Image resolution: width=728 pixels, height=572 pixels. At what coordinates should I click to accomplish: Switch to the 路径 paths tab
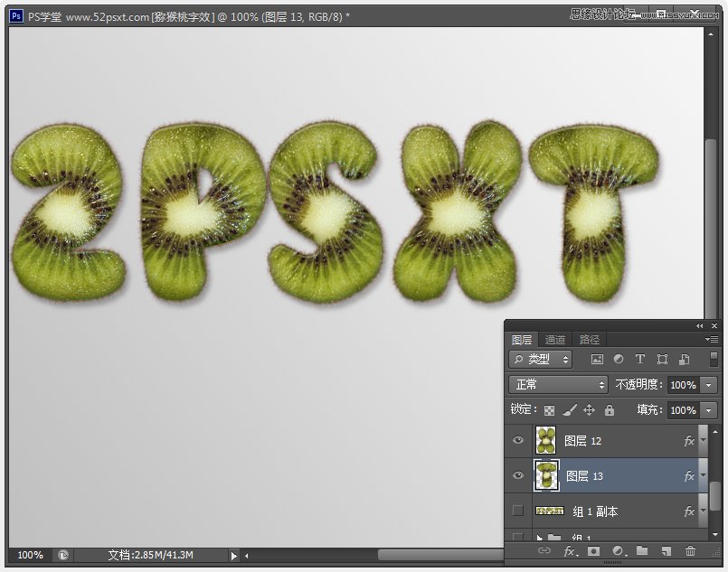coord(590,340)
